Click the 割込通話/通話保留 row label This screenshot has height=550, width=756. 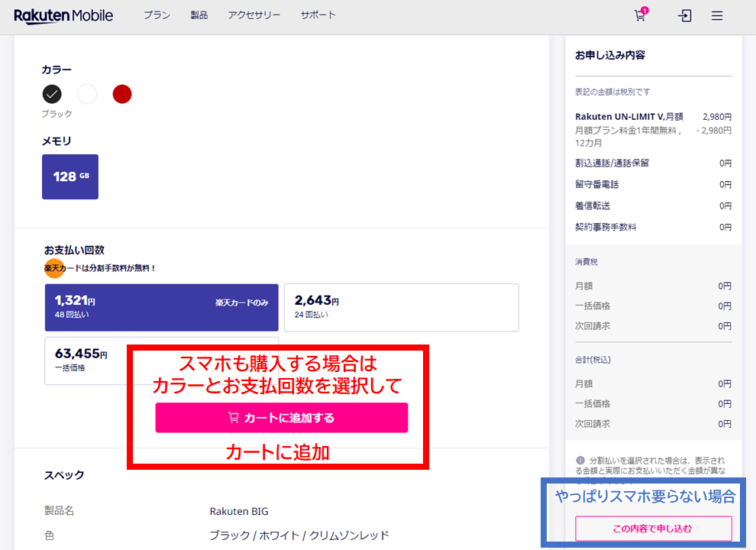[x=612, y=163]
